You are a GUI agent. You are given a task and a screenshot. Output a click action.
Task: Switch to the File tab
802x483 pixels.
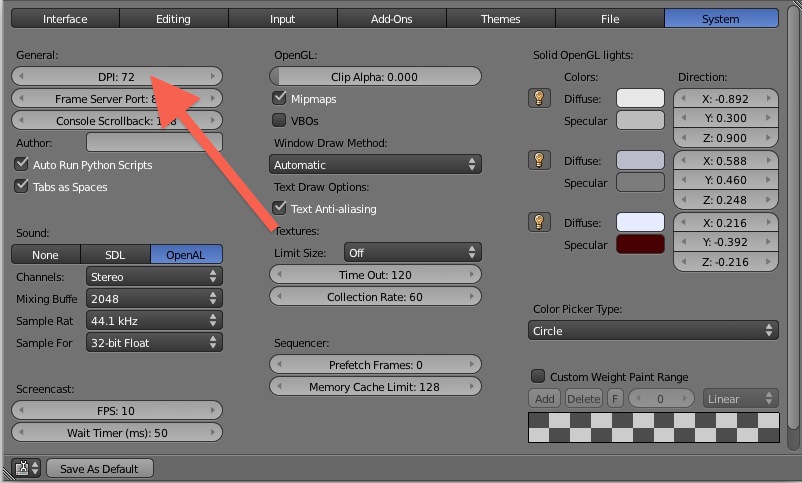click(x=610, y=19)
